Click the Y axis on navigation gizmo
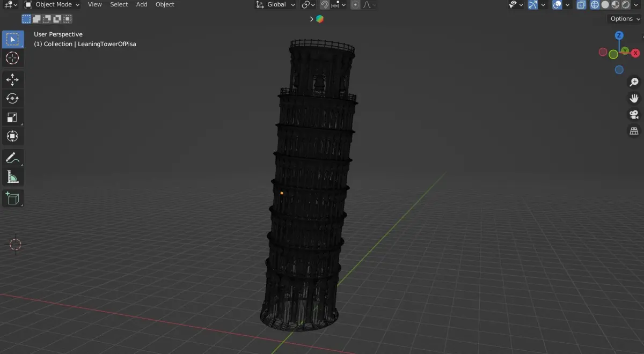The image size is (644, 354). pos(625,50)
